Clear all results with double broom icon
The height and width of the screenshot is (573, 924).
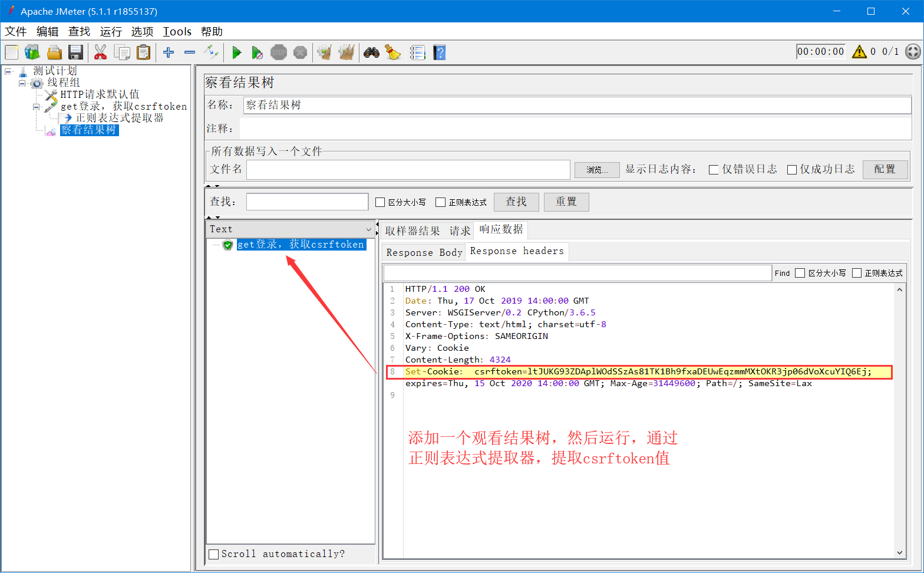(346, 52)
